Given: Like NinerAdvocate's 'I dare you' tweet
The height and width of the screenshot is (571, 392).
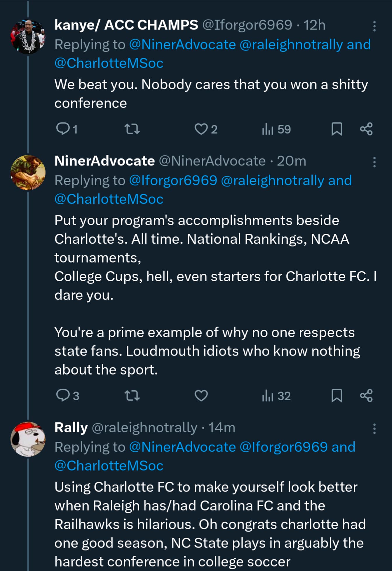Looking at the screenshot, I should coord(201,396).
